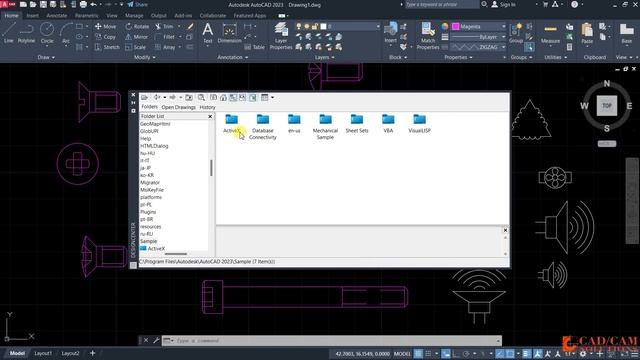The image size is (640, 360).
Task: Open the ByLayer lineweight dropdown
Action: click(478, 37)
